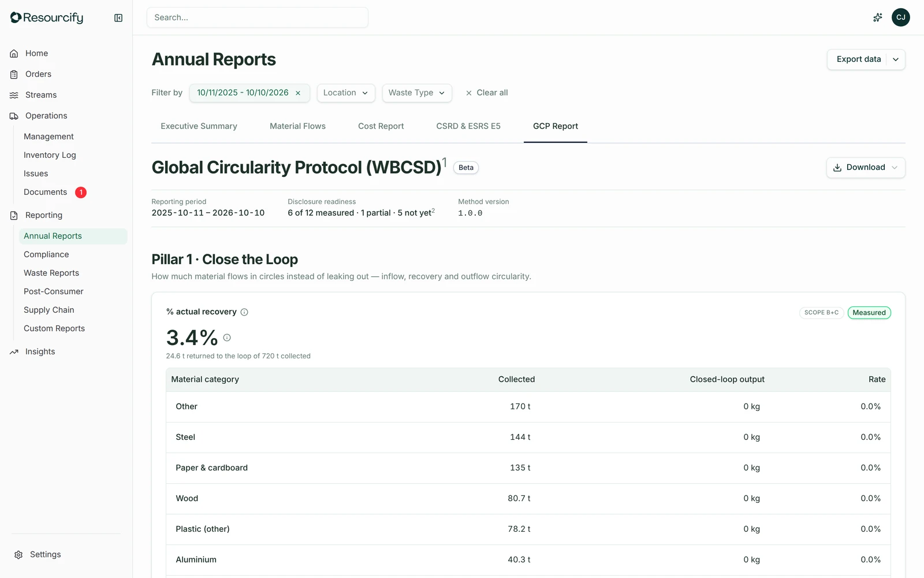Click the x icon in Clear all

469,93
